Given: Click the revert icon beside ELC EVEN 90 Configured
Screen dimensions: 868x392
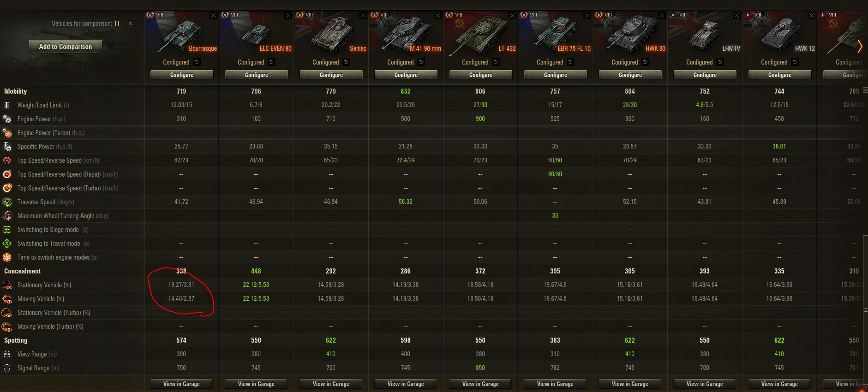Looking at the screenshot, I should click(x=271, y=62).
